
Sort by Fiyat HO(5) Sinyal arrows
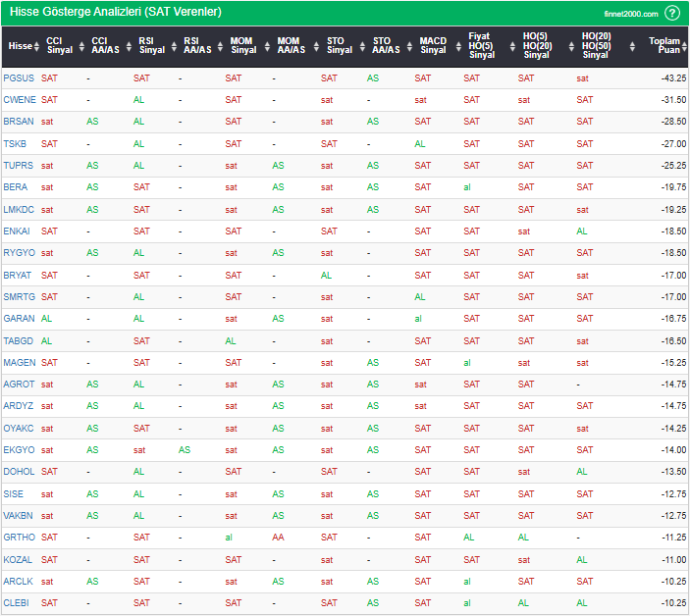[x=512, y=46]
